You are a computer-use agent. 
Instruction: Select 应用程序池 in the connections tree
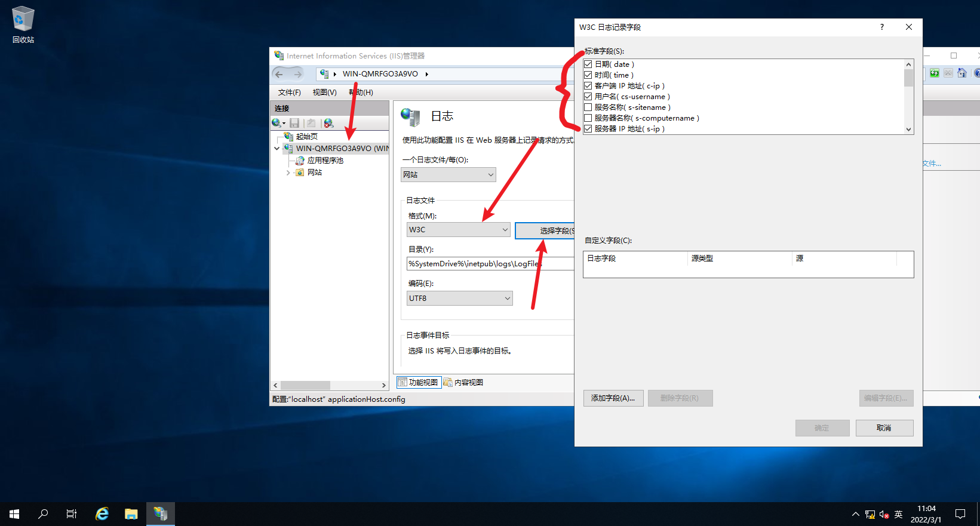point(325,161)
